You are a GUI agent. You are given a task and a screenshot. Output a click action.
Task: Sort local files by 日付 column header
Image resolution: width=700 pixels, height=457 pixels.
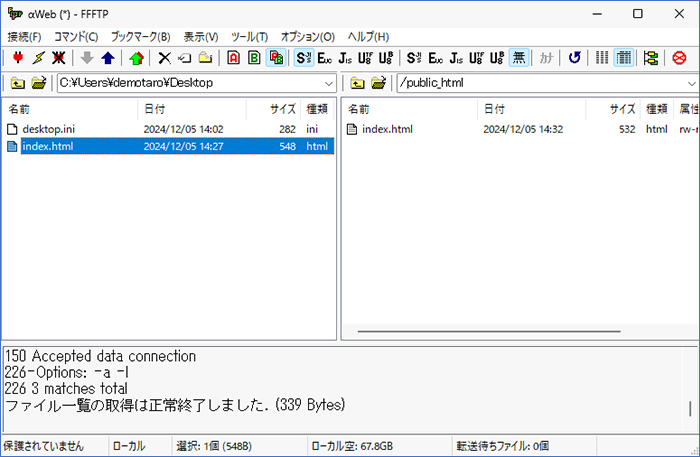(x=155, y=108)
